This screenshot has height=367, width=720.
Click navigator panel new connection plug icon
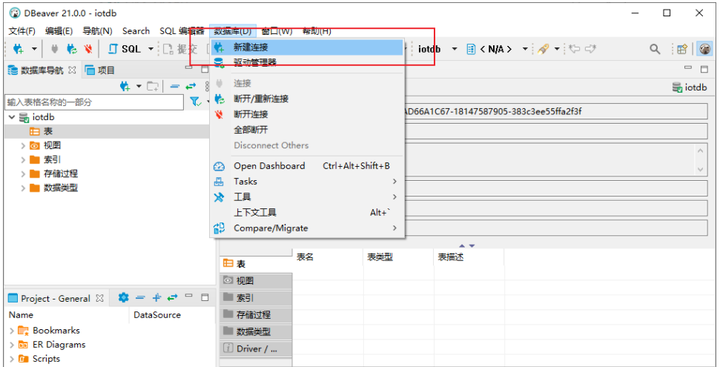pos(125,86)
